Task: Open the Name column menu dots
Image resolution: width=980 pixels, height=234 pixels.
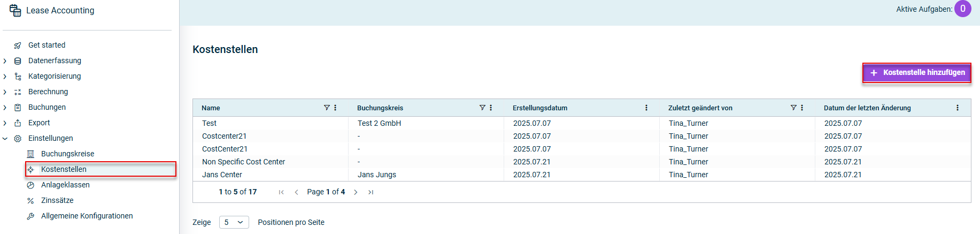Action: 335,108
